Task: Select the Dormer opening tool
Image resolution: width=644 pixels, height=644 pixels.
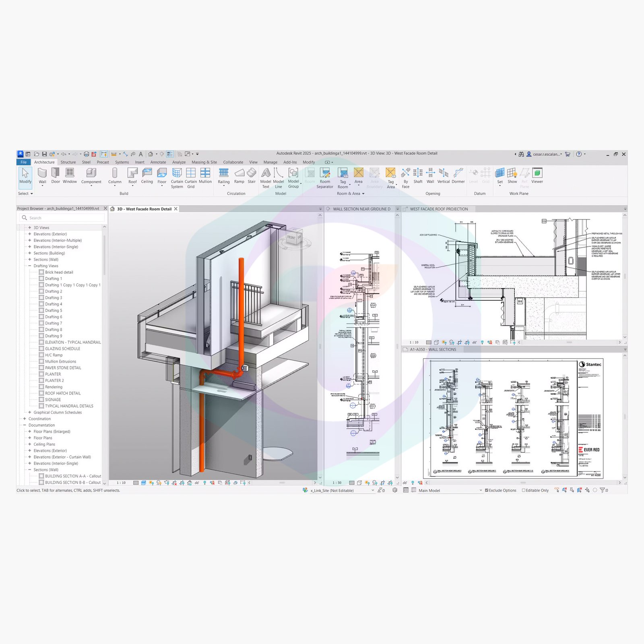Action: point(458,176)
